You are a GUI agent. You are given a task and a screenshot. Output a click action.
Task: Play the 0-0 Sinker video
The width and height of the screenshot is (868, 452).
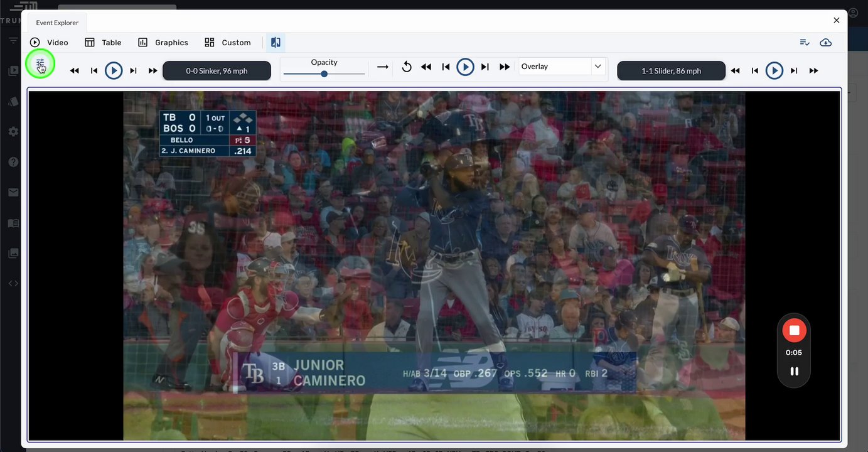114,70
